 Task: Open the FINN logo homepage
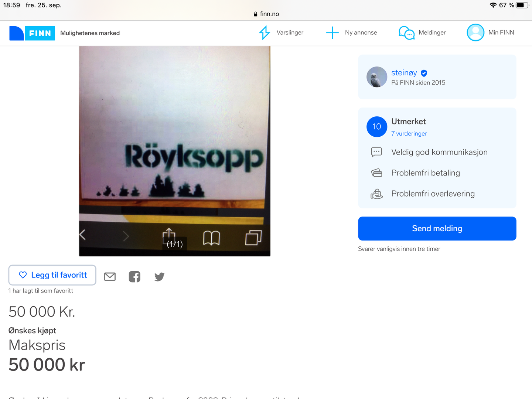32,33
